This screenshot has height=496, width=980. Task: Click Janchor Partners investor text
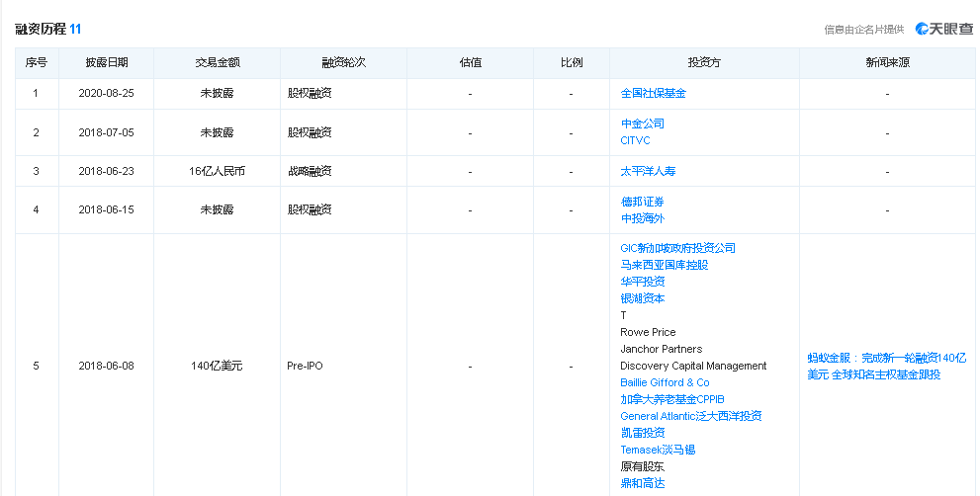(662, 349)
